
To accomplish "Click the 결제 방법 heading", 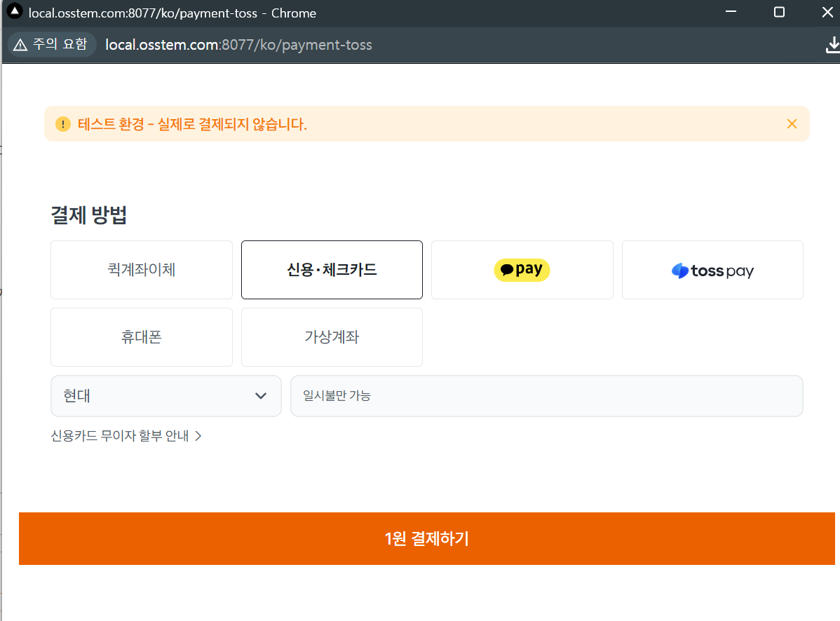I will pyautogui.click(x=89, y=215).
